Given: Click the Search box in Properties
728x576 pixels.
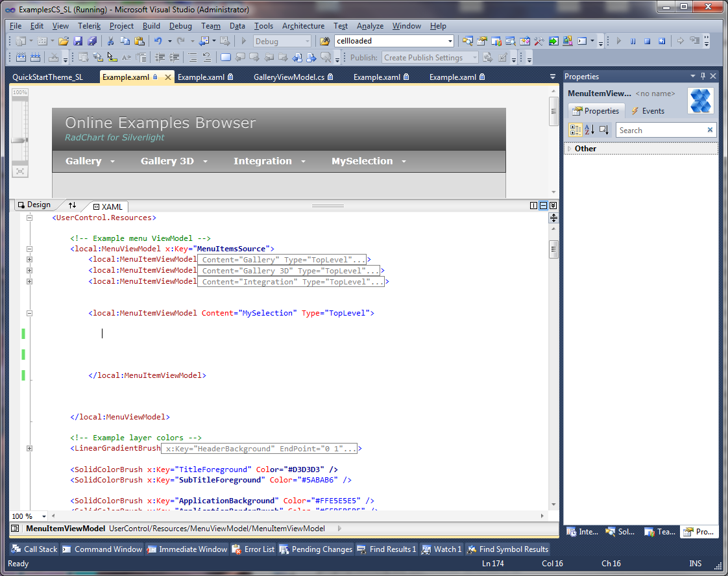Looking at the screenshot, I should [661, 130].
